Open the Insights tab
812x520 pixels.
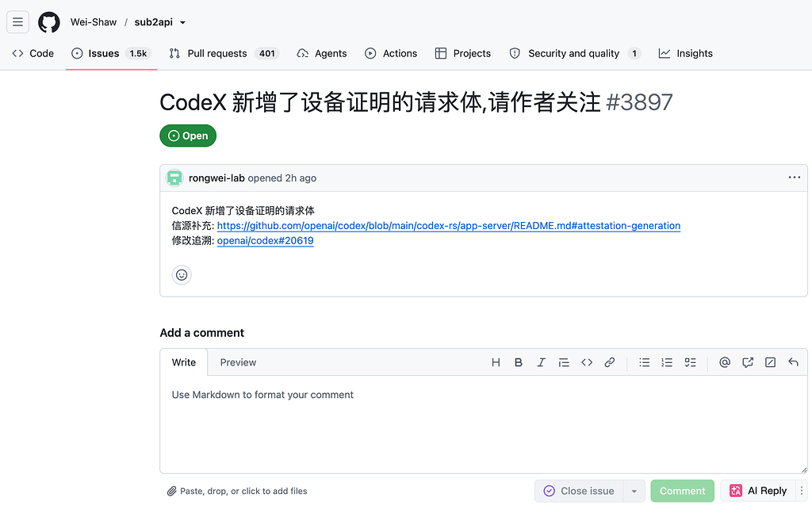(x=686, y=53)
